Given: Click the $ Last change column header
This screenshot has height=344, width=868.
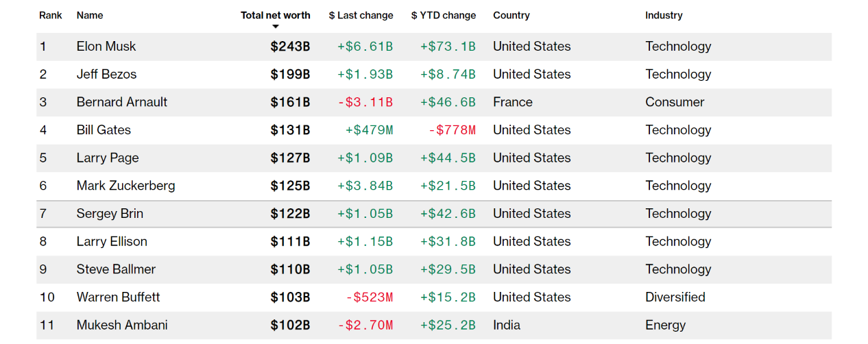Looking at the screenshot, I should (x=361, y=15).
